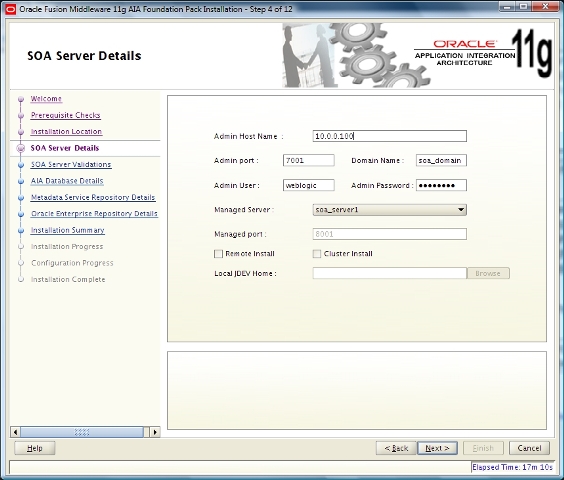Jump to SOA Server Validations step
The height and width of the screenshot is (480, 564).
(71, 164)
